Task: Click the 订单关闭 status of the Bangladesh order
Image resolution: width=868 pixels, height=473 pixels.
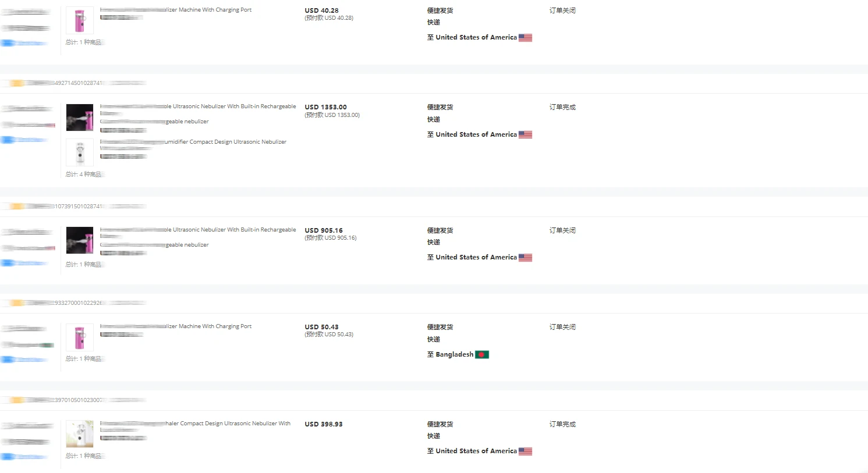Action: (x=562, y=327)
